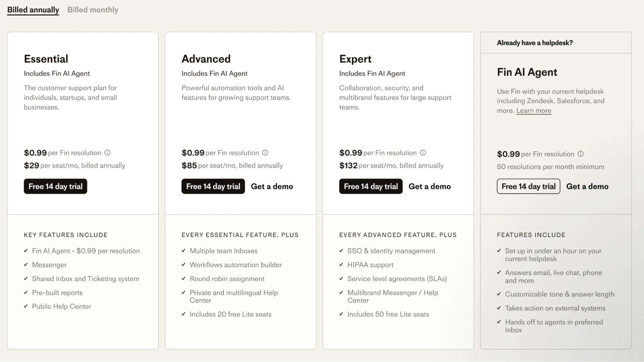Screen dimensions: 644x362
Task: Start the Advanced plan free trial
Action: pos(213,186)
